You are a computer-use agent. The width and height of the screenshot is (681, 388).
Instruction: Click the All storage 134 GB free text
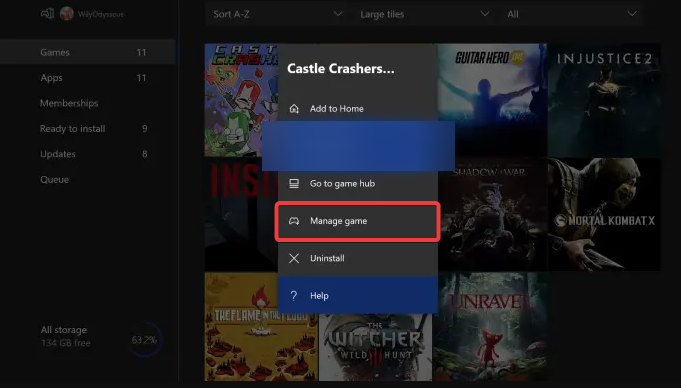point(66,336)
